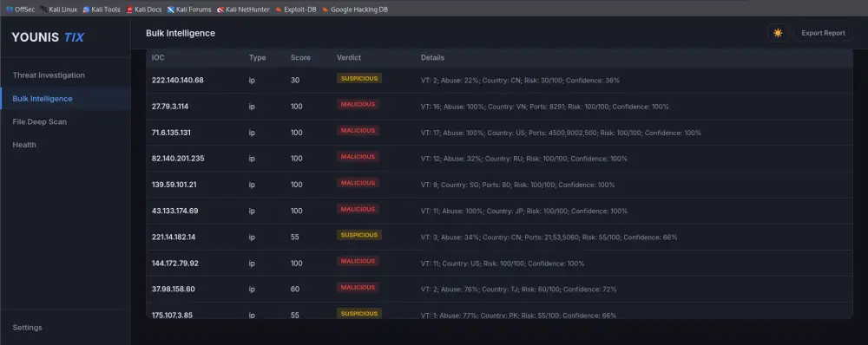Click MALICIOUS badge for 43.133.174.69
The width and height of the screenshot is (868, 345).
(x=358, y=209)
